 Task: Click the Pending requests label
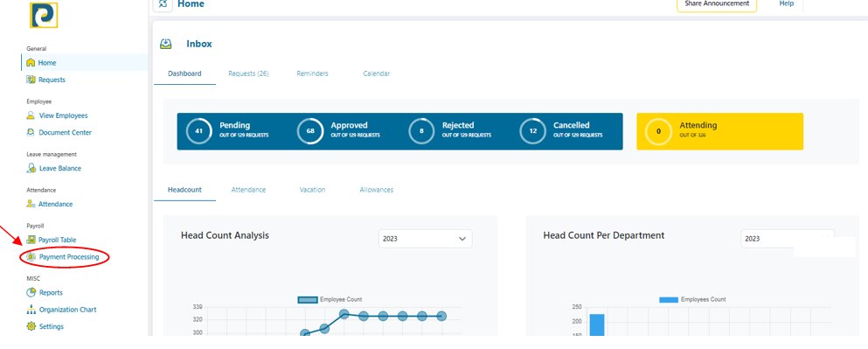[235, 125]
